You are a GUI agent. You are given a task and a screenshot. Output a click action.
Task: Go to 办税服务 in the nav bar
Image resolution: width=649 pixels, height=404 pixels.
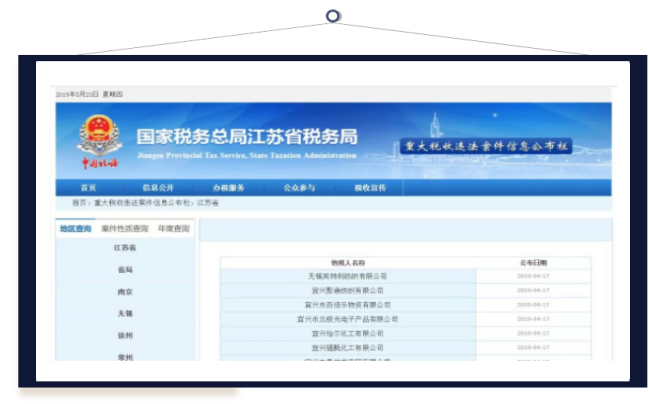tap(228, 187)
